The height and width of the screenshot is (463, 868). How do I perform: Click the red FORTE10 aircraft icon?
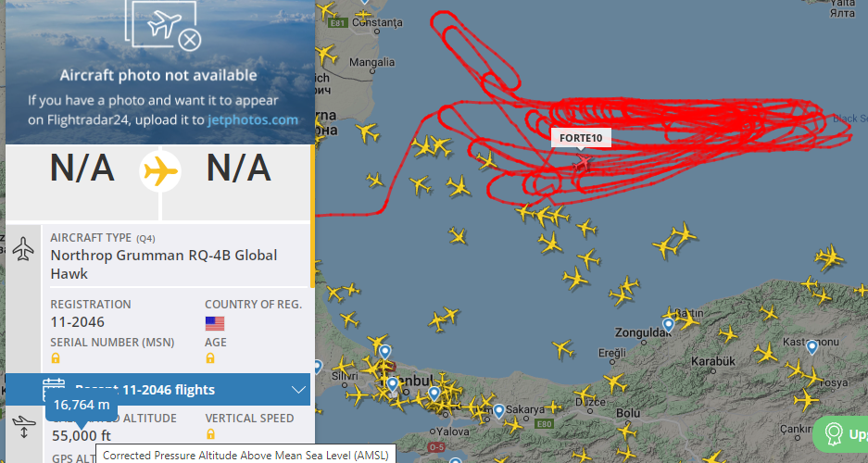point(582,163)
